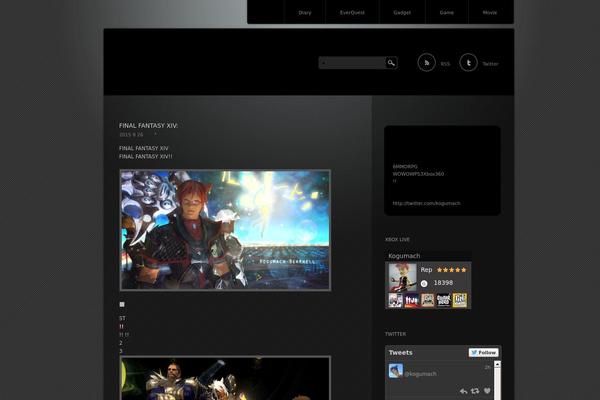
Task: Open the Game menu item
Action: pos(447,13)
